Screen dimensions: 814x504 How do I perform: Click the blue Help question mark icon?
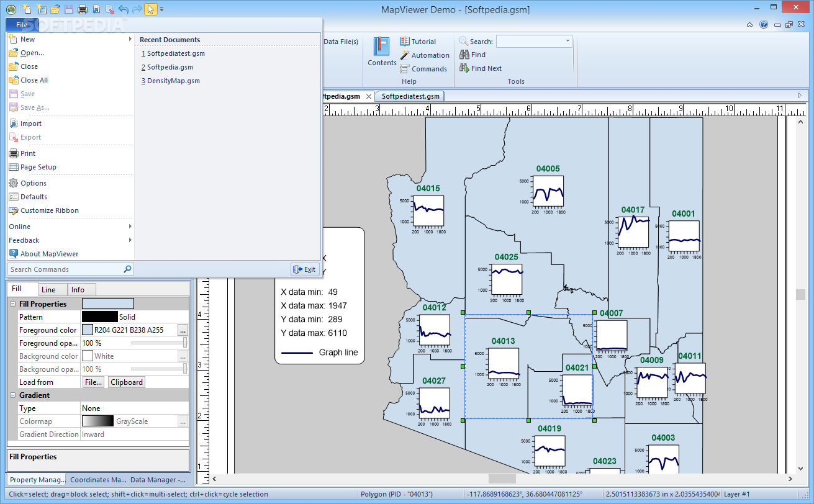(764, 25)
